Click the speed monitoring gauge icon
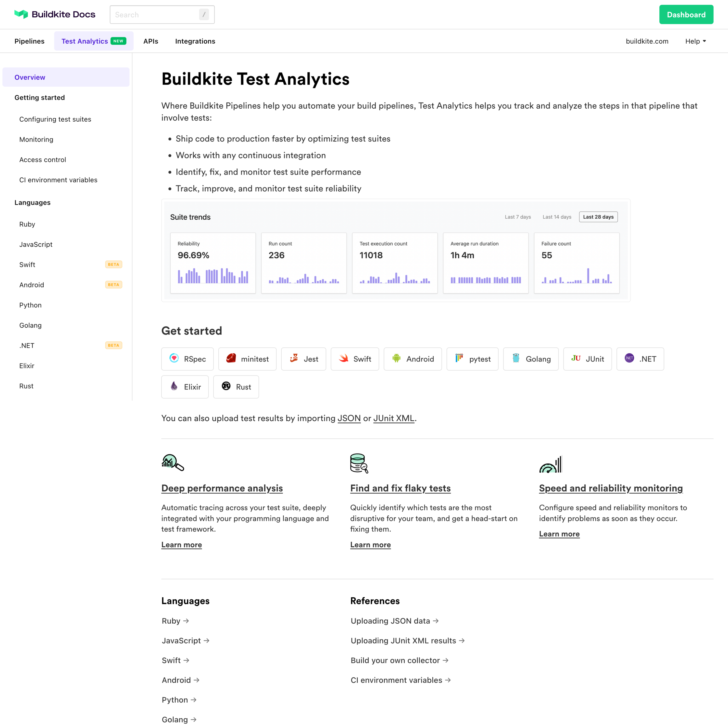The height and width of the screenshot is (728, 728). click(x=551, y=464)
